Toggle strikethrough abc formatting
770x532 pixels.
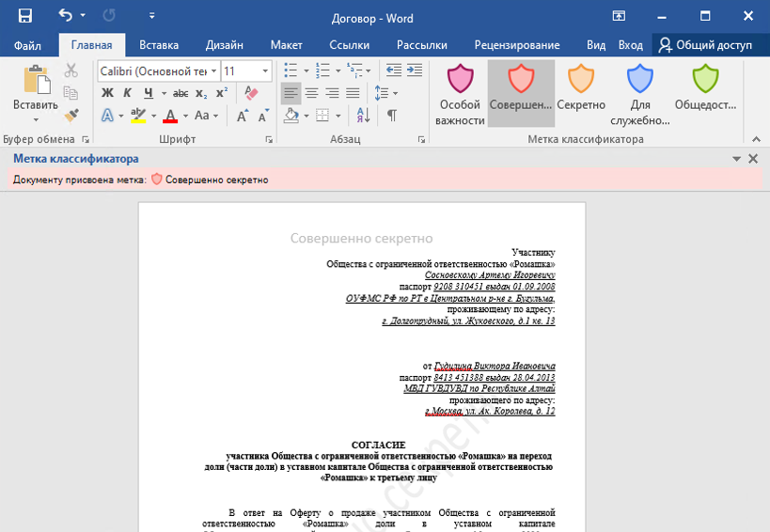tap(180, 93)
